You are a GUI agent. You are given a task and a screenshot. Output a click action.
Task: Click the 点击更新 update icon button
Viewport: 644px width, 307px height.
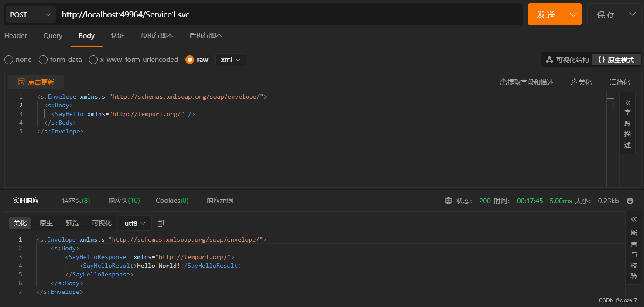[x=35, y=82]
